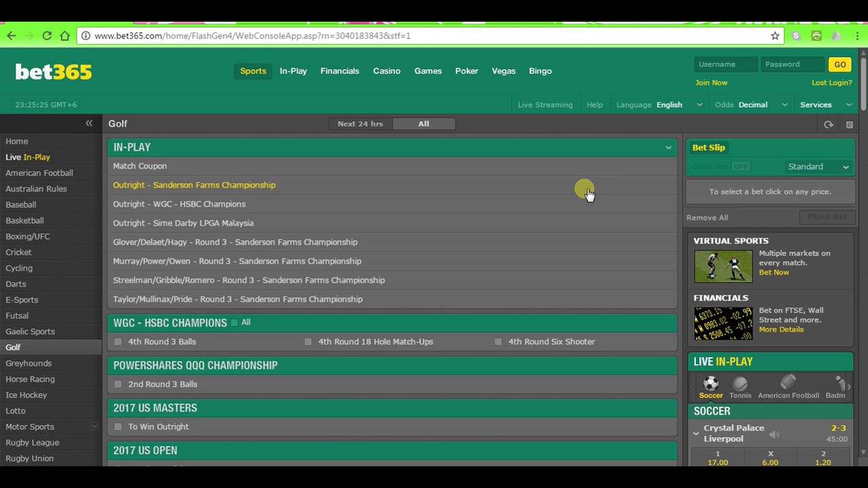This screenshot has width=868, height=488.
Task: Open the Poker tab
Action: (x=467, y=71)
